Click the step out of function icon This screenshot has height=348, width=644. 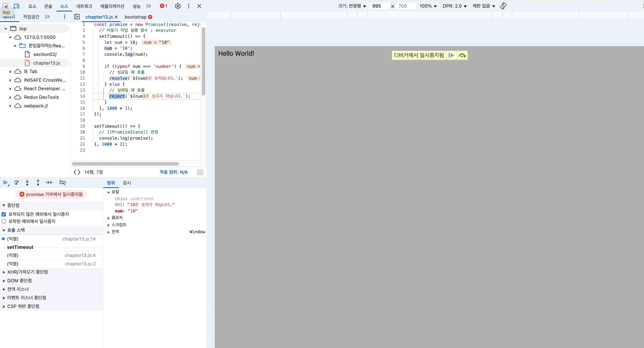point(38,183)
